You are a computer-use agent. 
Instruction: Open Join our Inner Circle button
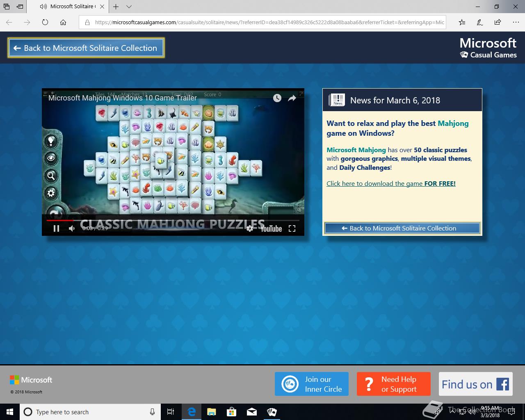pyautogui.click(x=312, y=384)
